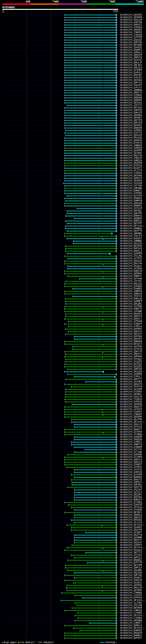
Task: Select the UniRef100_O22588 label
Action: tap(131, 306)
